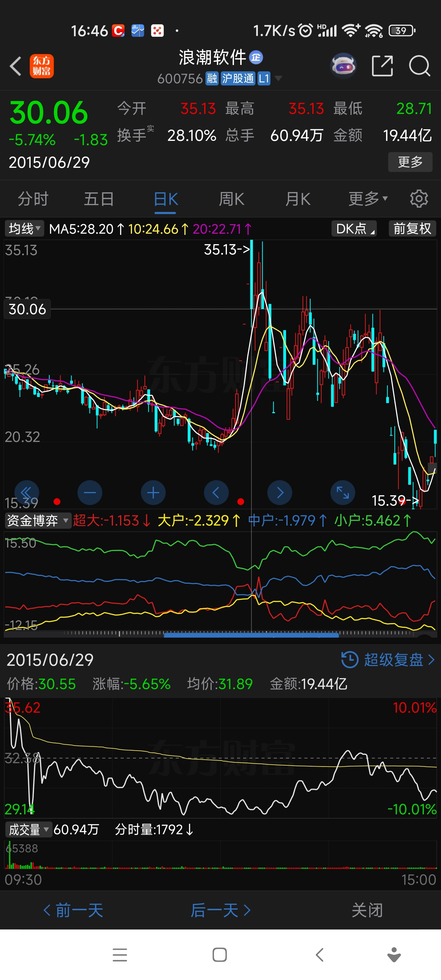Tap the yellow 10:24.66 MA value
Viewport: 441px width, 980px height.
[158, 229]
